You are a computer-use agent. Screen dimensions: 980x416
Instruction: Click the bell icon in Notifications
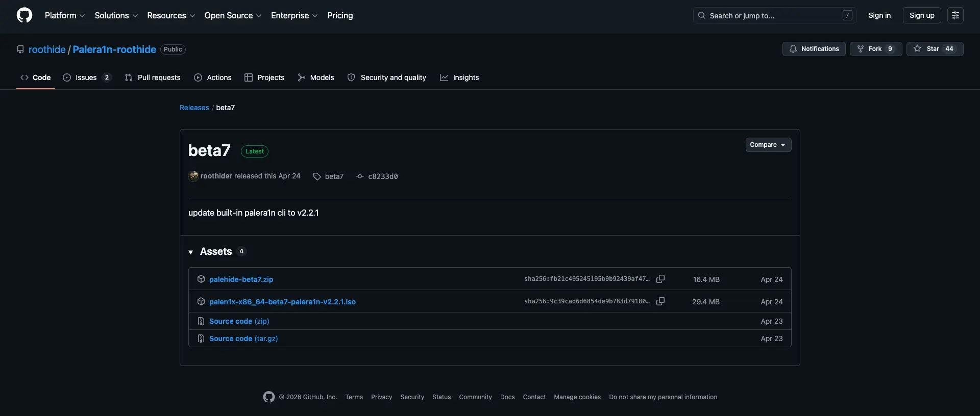click(x=793, y=48)
